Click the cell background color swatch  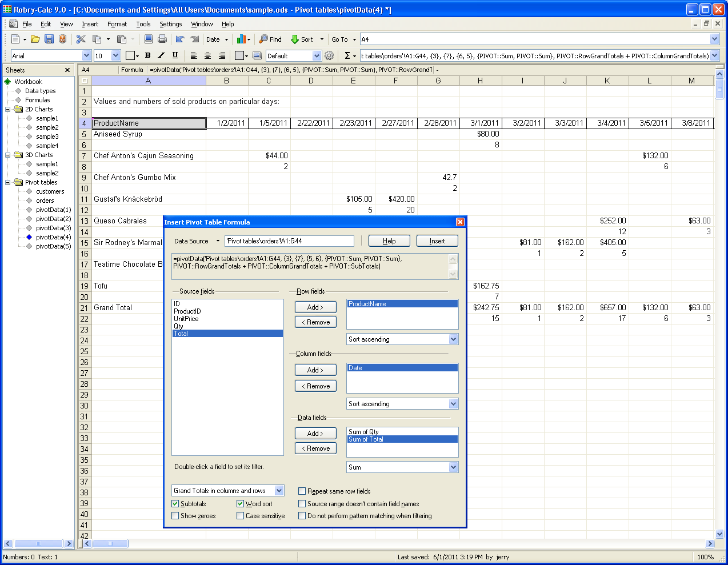tap(240, 55)
